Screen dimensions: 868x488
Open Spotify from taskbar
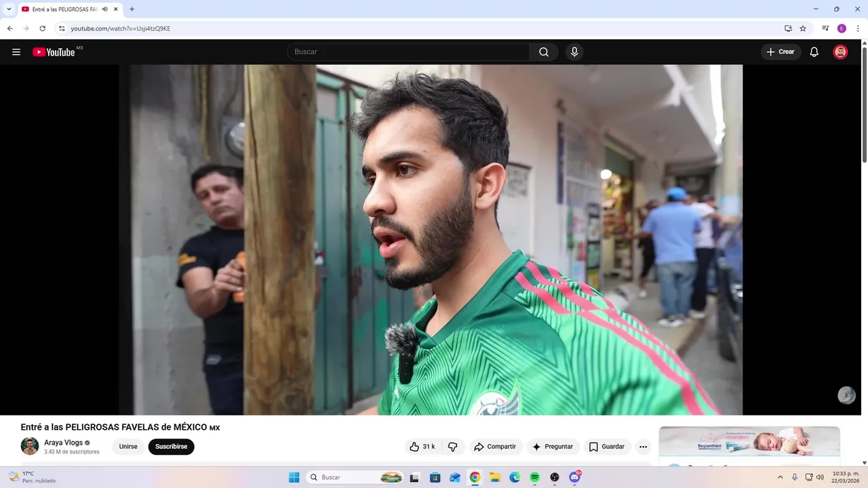click(534, 477)
